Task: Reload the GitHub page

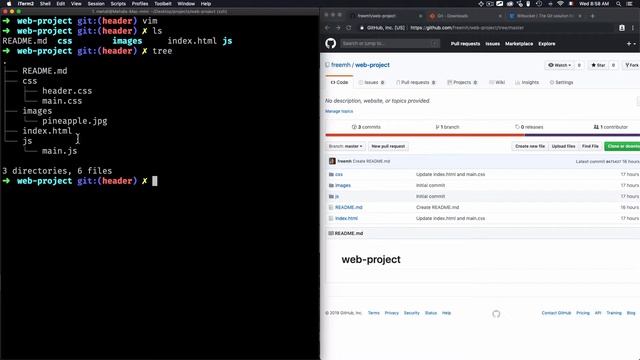Action: click(x=349, y=28)
